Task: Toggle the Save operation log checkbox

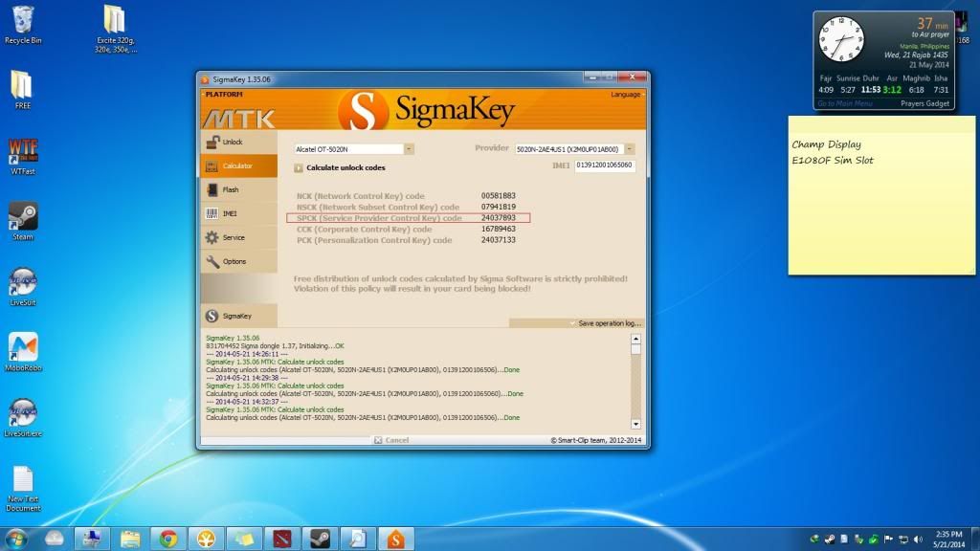Action: click(x=573, y=323)
